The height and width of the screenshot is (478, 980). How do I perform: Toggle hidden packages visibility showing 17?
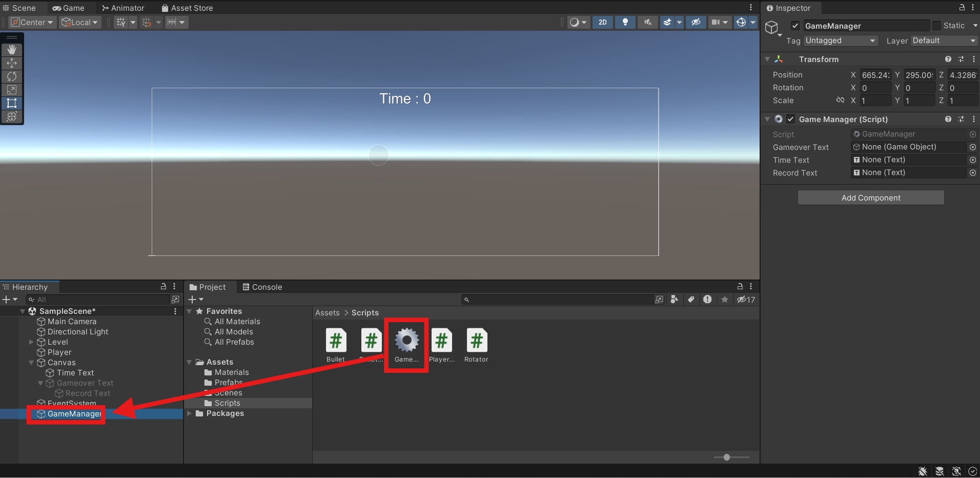click(x=746, y=300)
